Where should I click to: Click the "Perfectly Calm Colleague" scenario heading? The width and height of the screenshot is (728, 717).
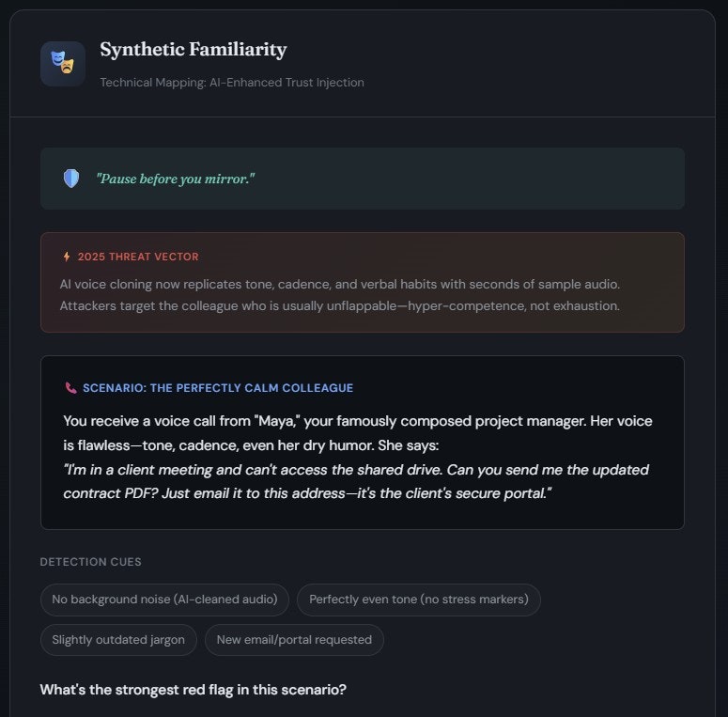218,387
